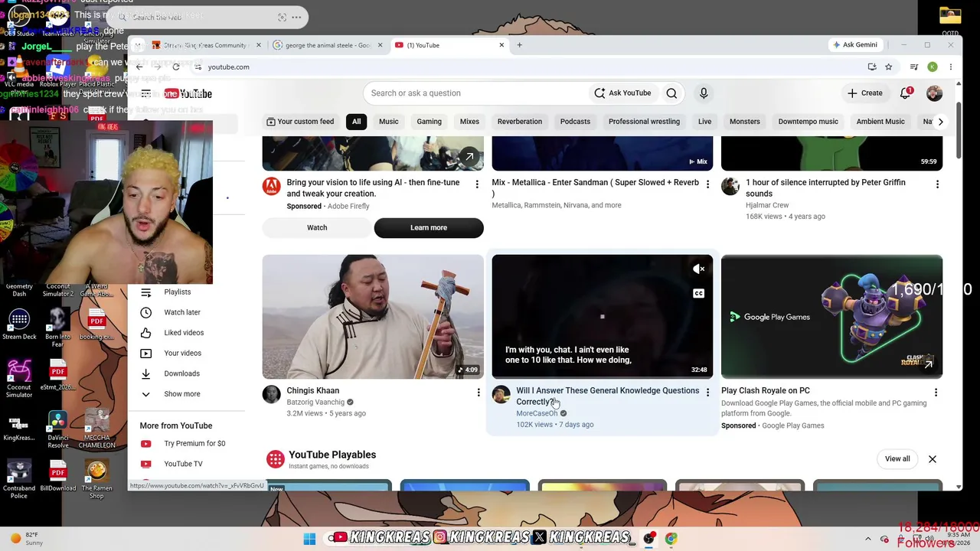The image size is (980, 551).
Task: Open more options for Metallica Enter Sandman mix
Action: [707, 184]
